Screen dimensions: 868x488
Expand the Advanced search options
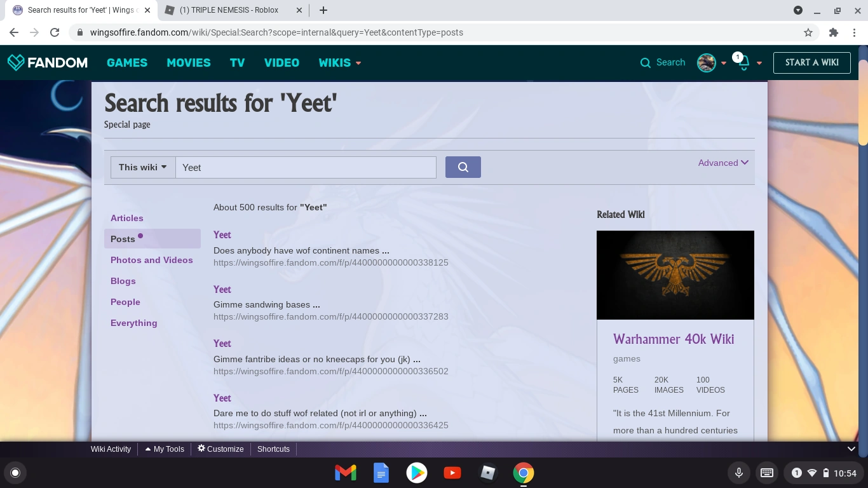[x=722, y=163]
